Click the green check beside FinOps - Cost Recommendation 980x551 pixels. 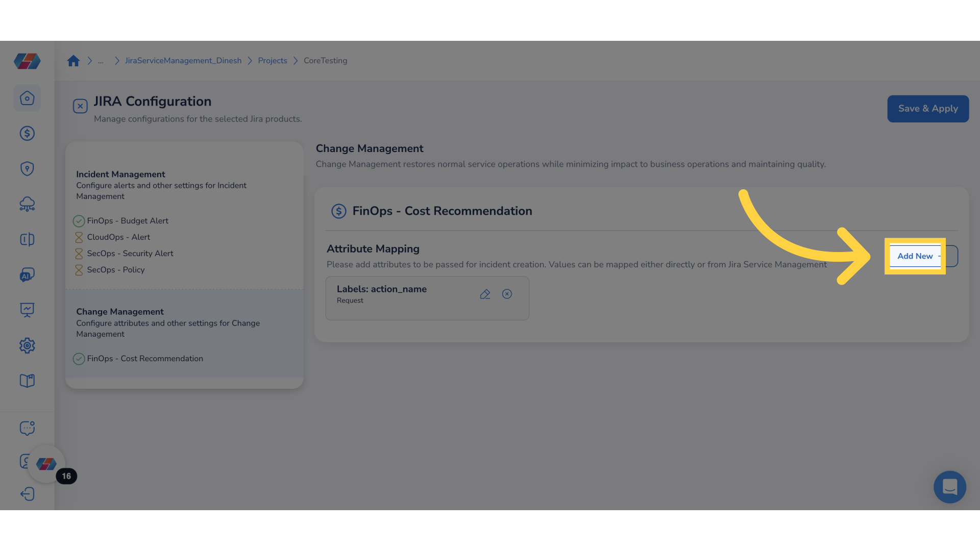point(79,359)
